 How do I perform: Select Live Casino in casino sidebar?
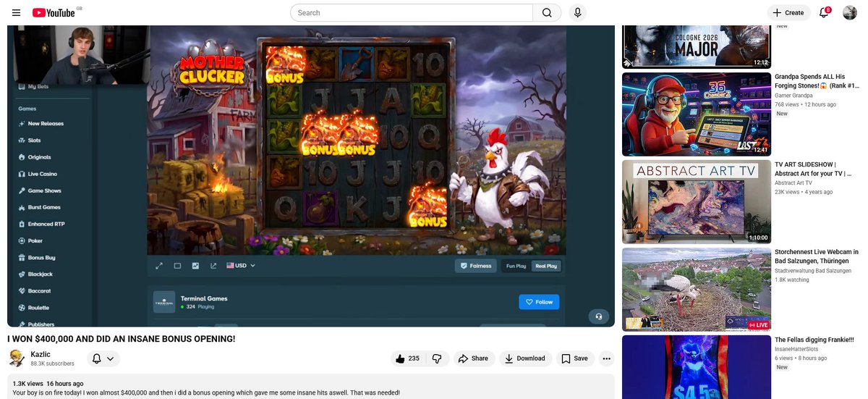coord(42,174)
